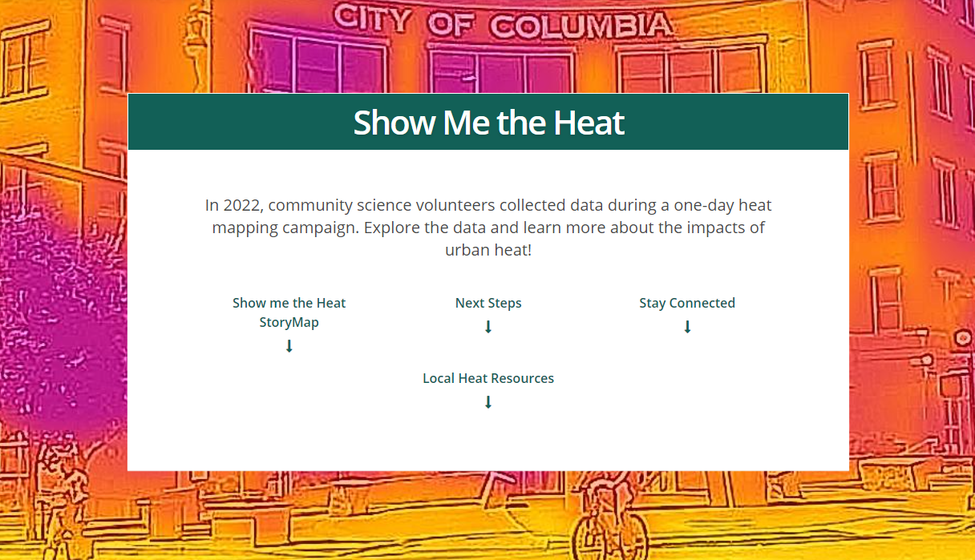The height and width of the screenshot is (560, 975).
Task: Click down arrow under Show me the Heat StoryMap
Action: click(x=289, y=346)
